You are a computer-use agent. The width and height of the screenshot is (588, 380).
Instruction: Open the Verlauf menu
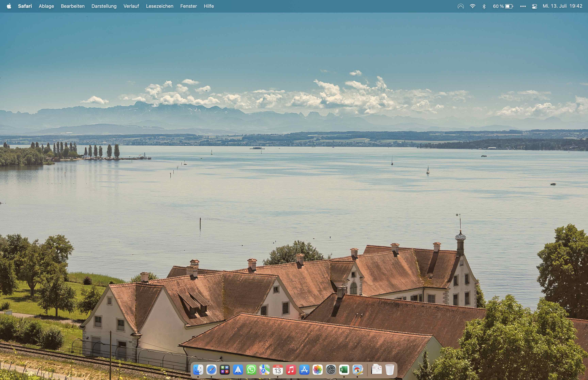pyautogui.click(x=131, y=6)
